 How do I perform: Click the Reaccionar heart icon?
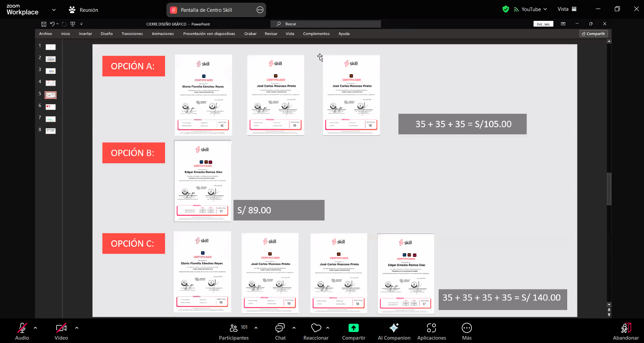pyautogui.click(x=316, y=328)
